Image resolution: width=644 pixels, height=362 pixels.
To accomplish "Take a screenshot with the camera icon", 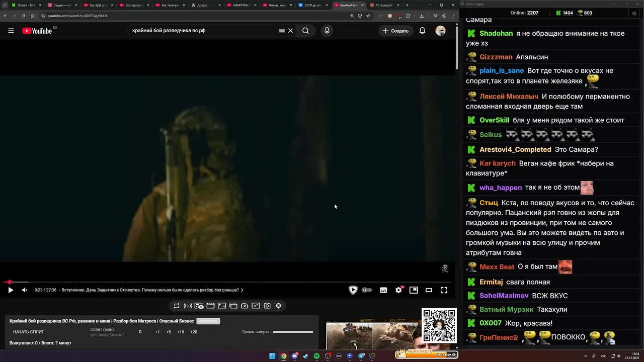I will coord(267,306).
